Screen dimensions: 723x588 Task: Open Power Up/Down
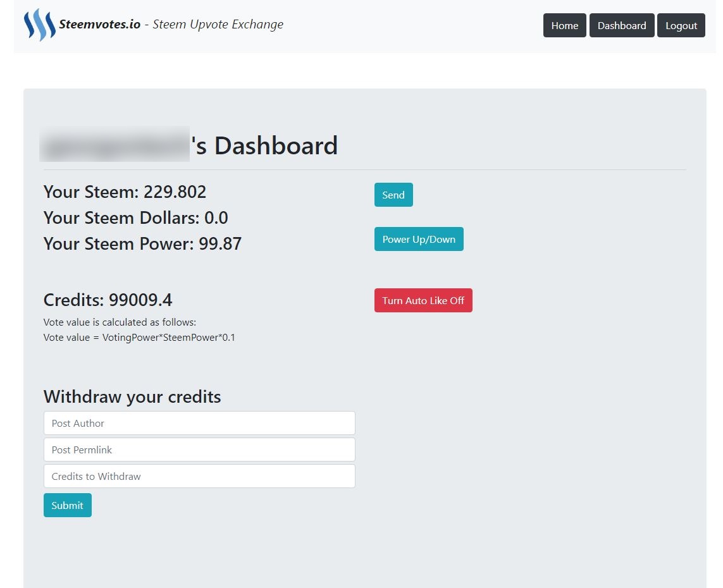pos(419,239)
